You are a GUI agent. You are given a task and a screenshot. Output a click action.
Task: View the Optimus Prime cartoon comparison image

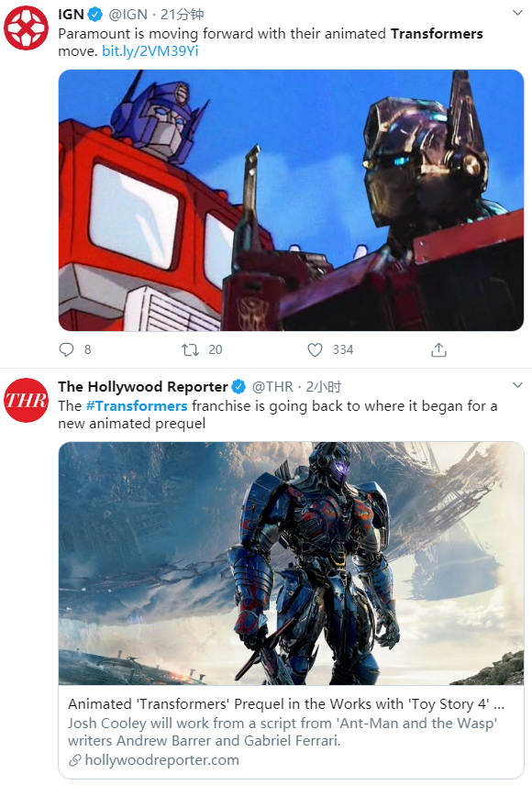tap(291, 200)
